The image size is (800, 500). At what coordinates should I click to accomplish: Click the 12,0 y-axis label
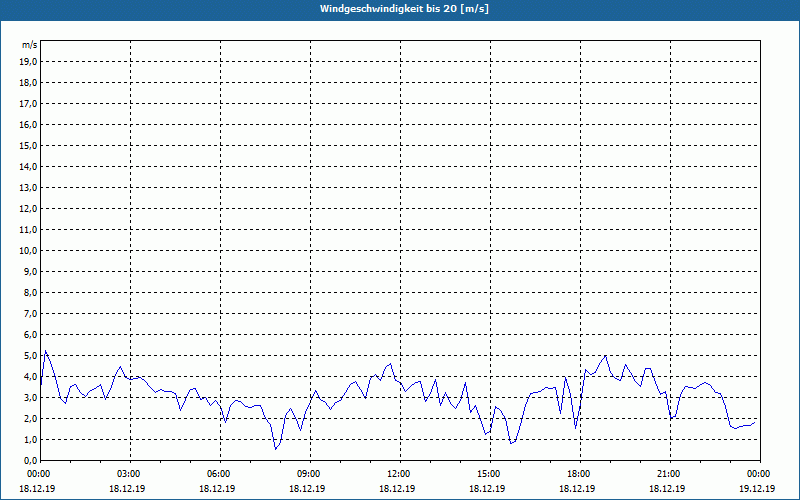28,209
